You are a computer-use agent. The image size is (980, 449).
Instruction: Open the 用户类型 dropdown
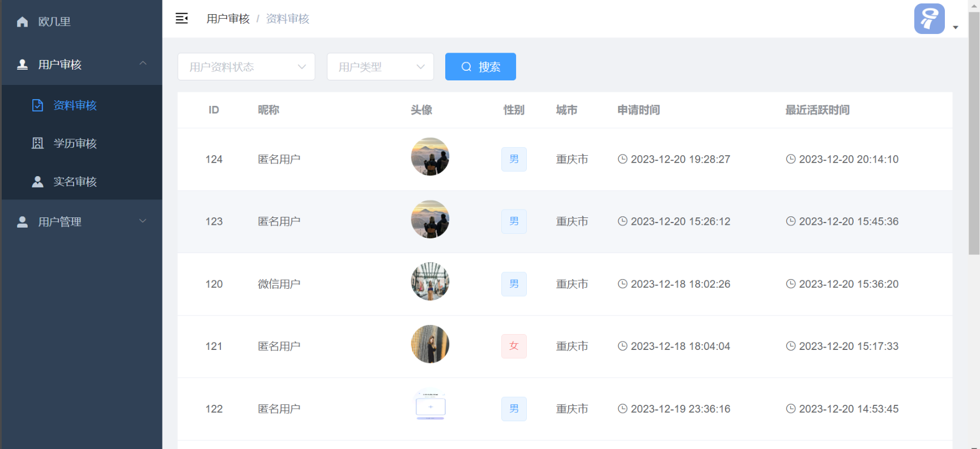coord(380,67)
